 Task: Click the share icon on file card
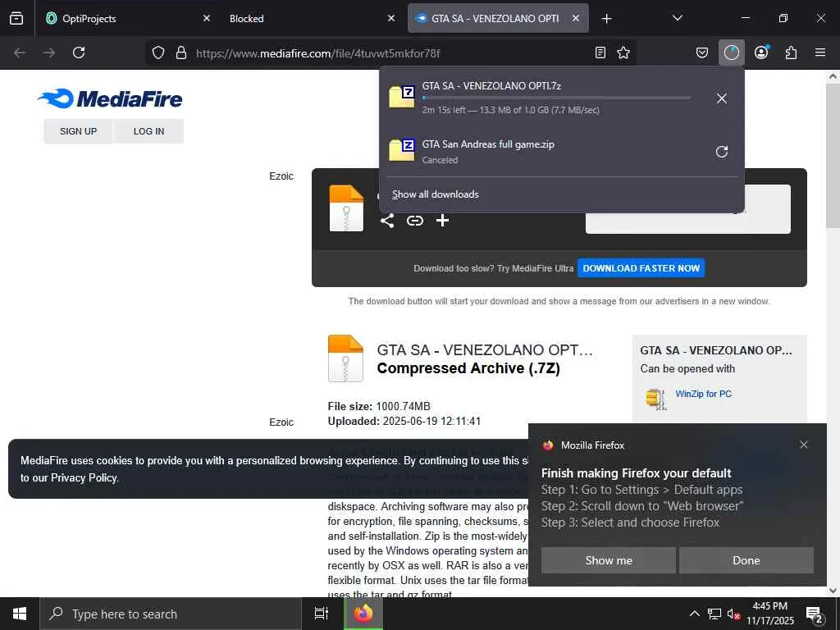pos(387,221)
